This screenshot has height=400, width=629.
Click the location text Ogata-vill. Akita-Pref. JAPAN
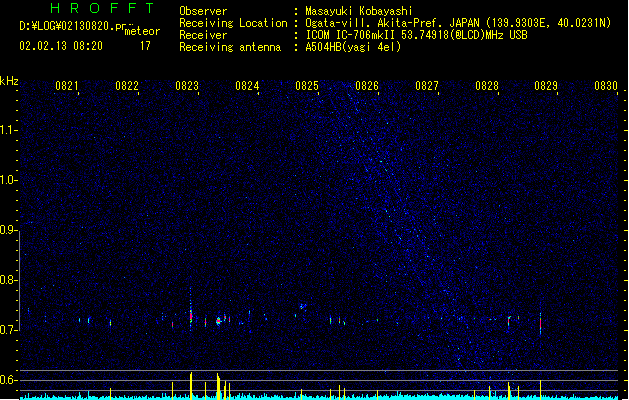[392, 23]
